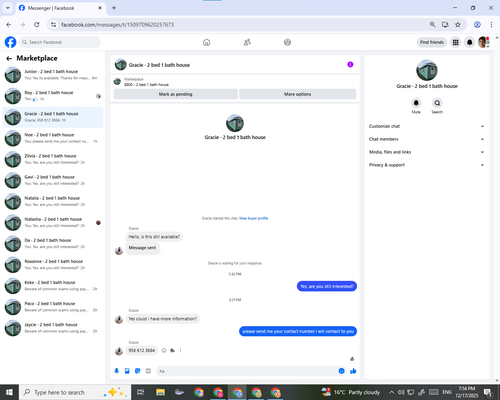Click Gracie chat header title

[159, 65]
